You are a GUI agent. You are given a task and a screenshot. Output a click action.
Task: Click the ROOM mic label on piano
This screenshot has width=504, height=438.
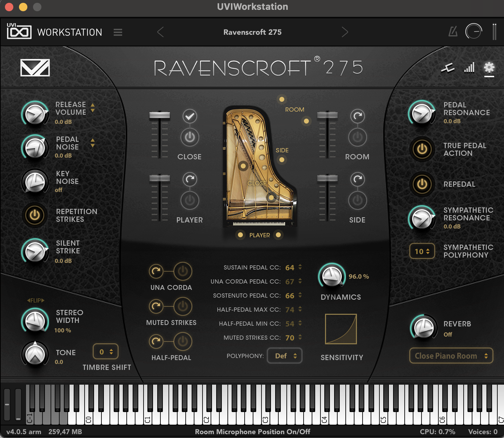coord(294,109)
